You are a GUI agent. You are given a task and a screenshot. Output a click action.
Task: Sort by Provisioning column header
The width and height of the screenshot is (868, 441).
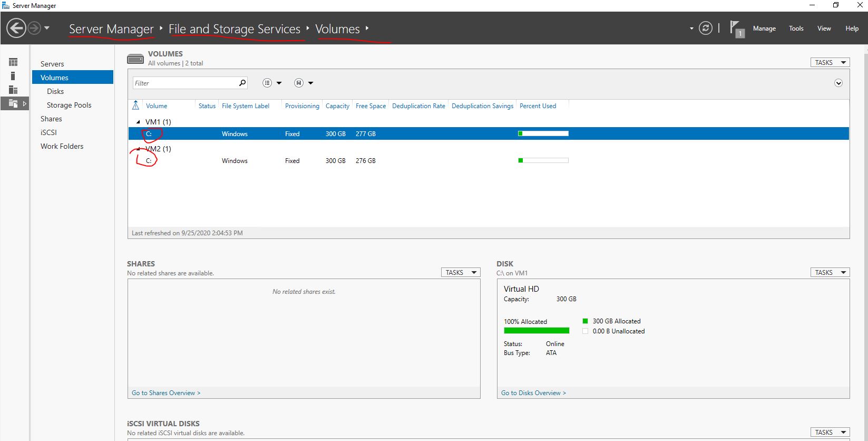(302, 106)
